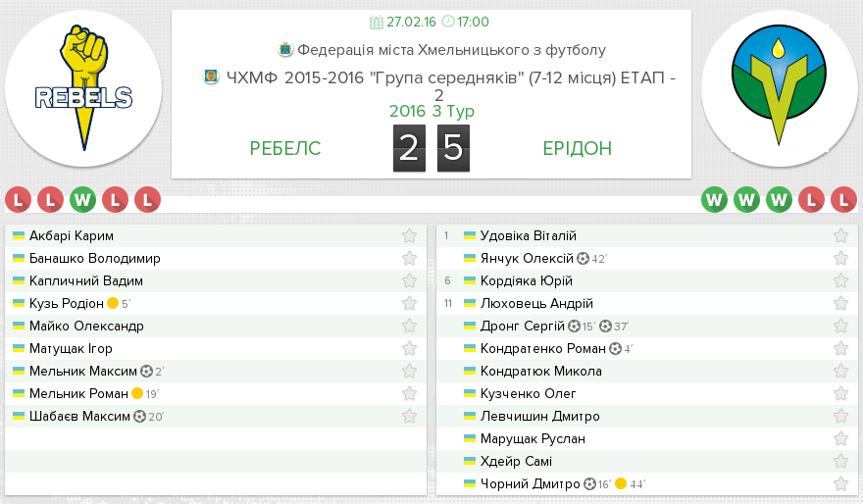Open Федерація міста Хмельницького з футболу link
The width and height of the screenshot is (863, 504).
coord(451,50)
